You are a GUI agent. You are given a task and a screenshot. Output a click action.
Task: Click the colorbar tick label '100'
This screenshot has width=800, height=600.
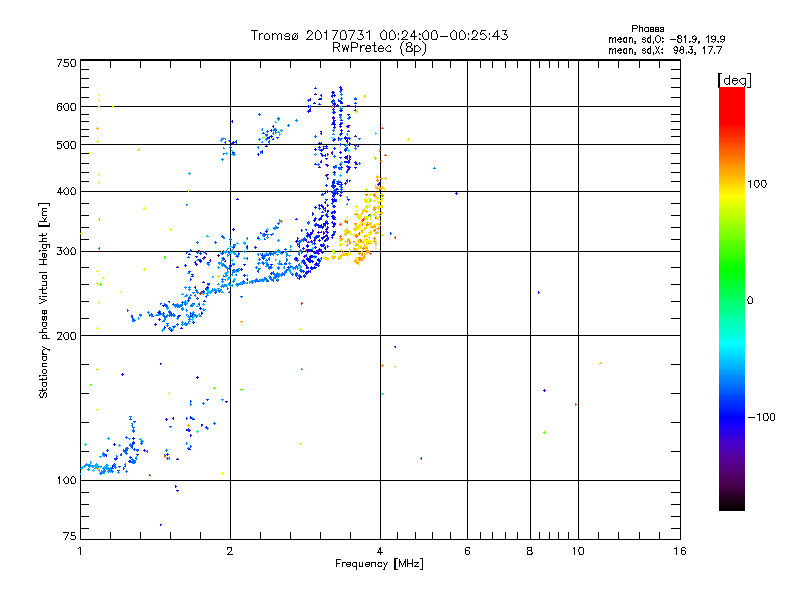coord(757,184)
